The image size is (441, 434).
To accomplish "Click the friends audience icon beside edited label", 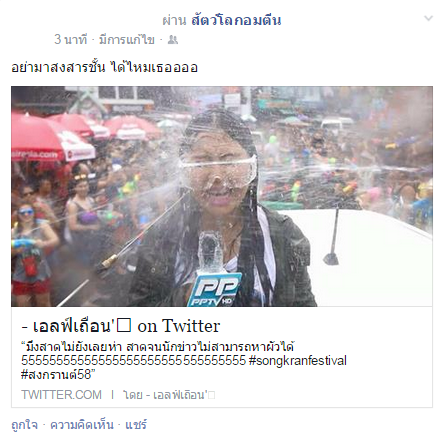I will tap(172, 40).
